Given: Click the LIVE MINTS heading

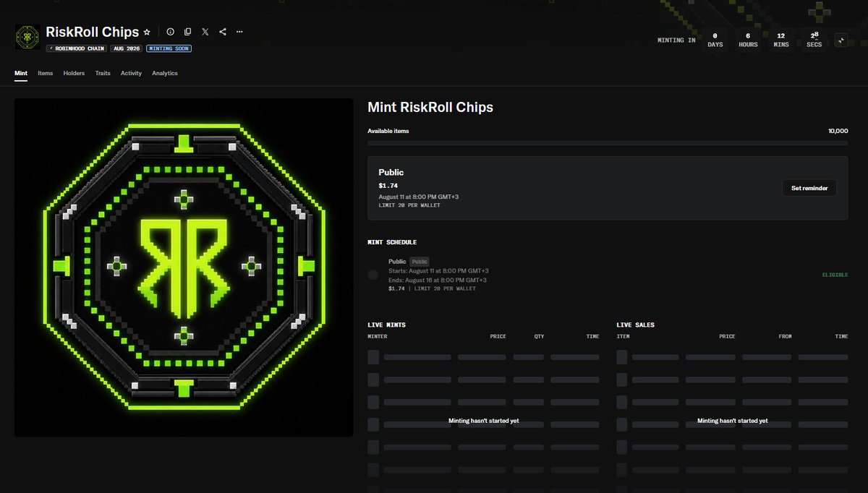Looking at the screenshot, I should tap(386, 325).
